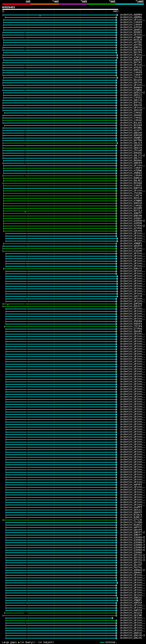The image size is (146, 644).
Task: Select the UniRef100_Q9Y3S1-4 label
Action: (132, 560)
